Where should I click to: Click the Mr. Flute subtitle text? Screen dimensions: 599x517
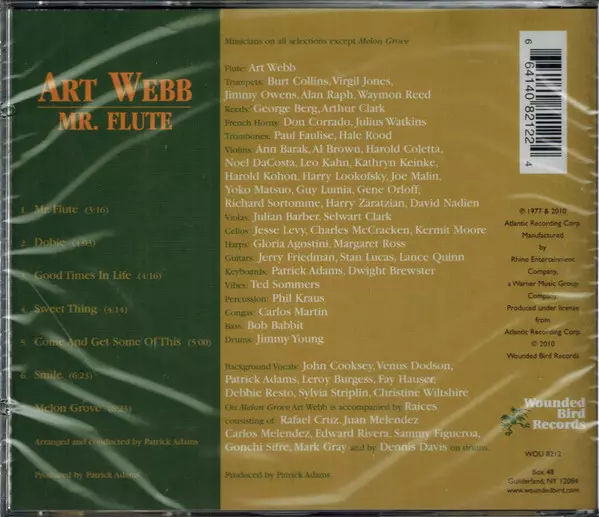tap(115, 121)
